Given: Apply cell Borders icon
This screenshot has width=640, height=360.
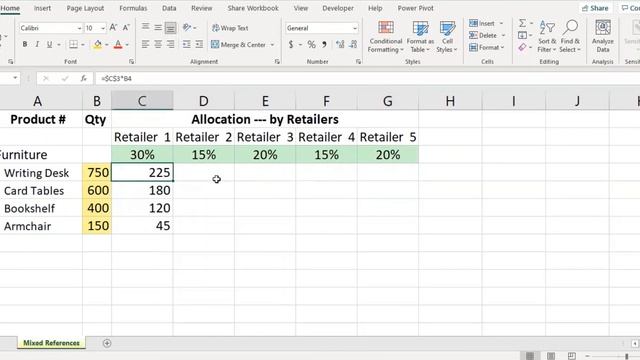Looking at the screenshot, I should pos(73,44).
